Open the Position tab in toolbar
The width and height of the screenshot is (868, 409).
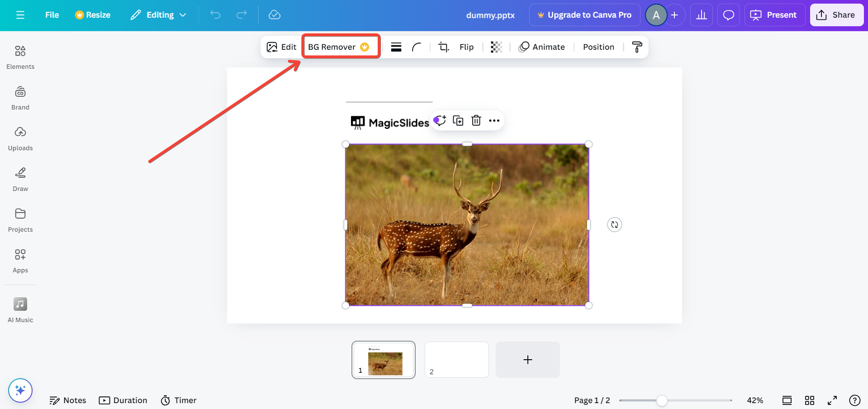click(598, 47)
